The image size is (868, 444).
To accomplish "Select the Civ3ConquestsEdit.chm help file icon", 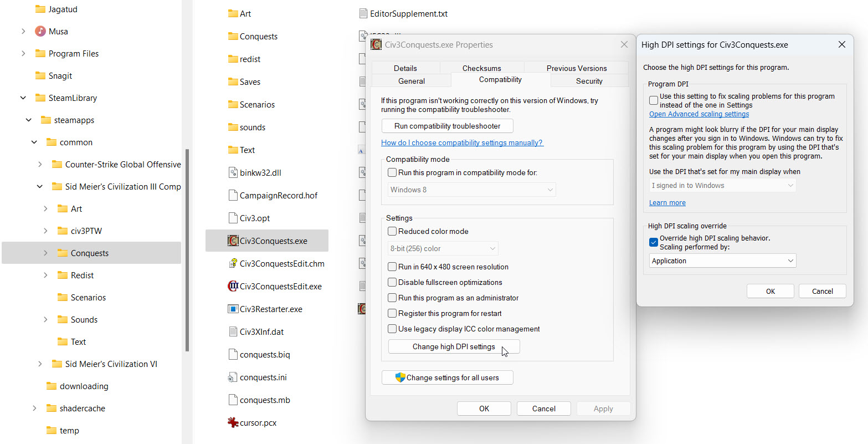I will click(x=233, y=264).
